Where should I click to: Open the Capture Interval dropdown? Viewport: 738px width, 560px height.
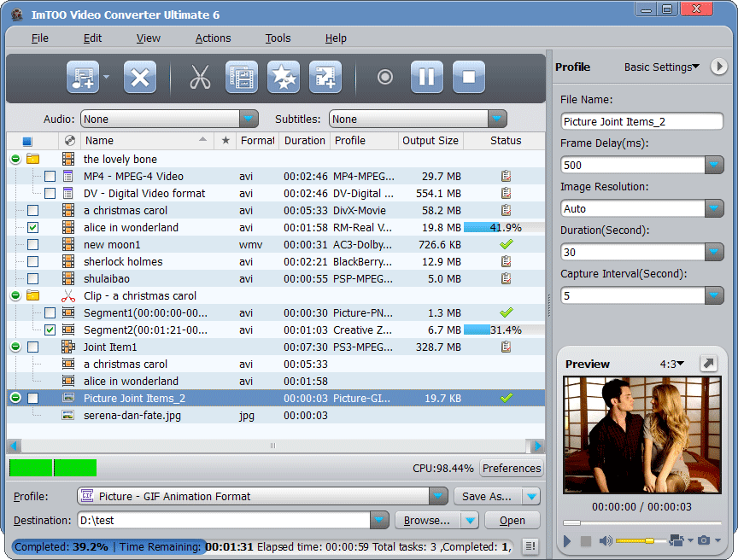point(714,295)
